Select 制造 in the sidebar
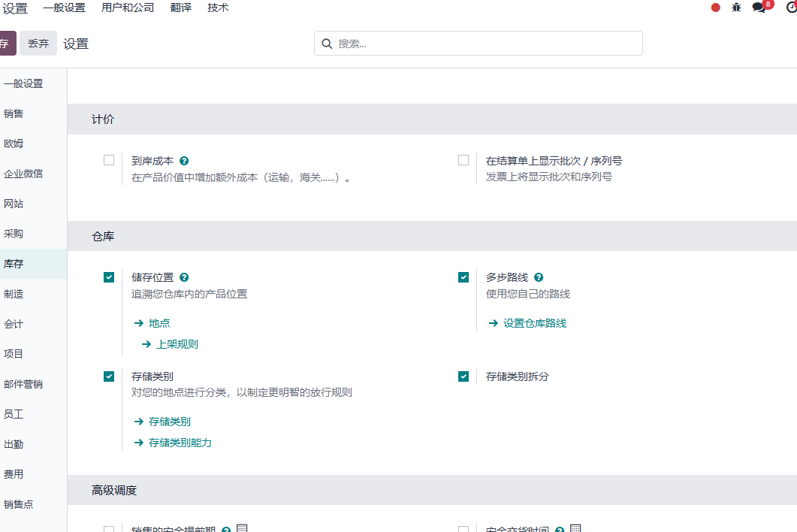Screen dimensions: 797x532 coord(33,294)
